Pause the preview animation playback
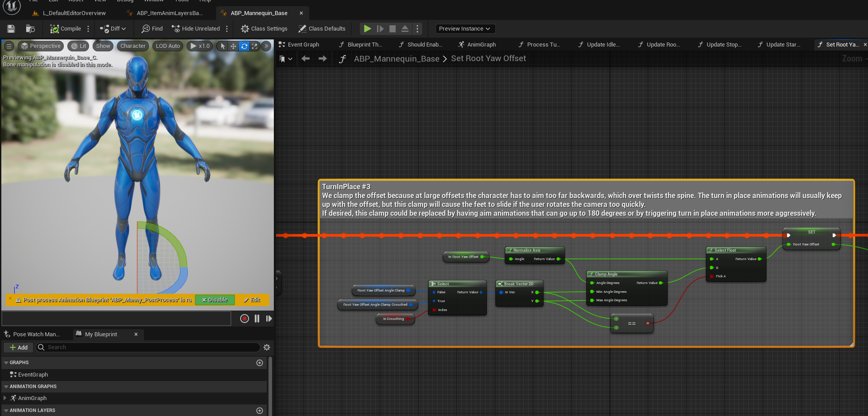This screenshot has width=868, height=416. tap(257, 319)
